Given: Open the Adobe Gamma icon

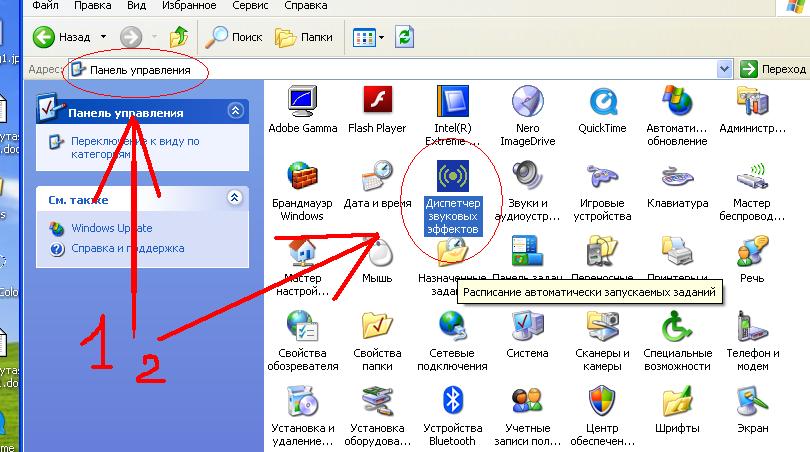Looking at the screenshot, I should coord(302,103).
